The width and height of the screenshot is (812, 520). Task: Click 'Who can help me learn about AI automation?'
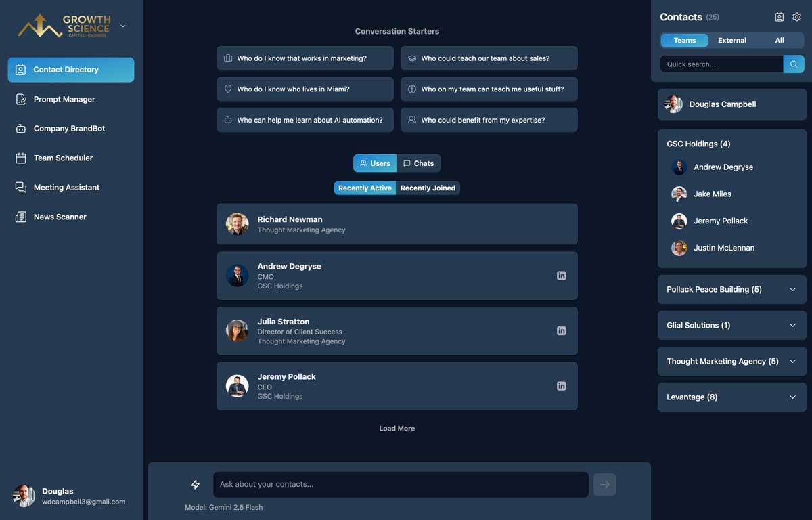pos(305,120)
